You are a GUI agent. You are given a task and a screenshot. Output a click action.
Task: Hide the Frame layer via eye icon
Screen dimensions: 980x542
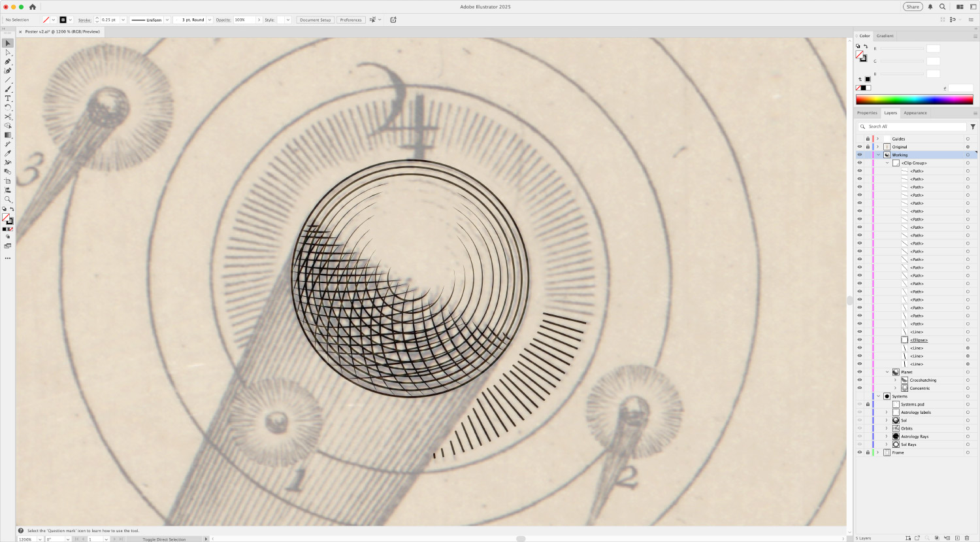860,452
